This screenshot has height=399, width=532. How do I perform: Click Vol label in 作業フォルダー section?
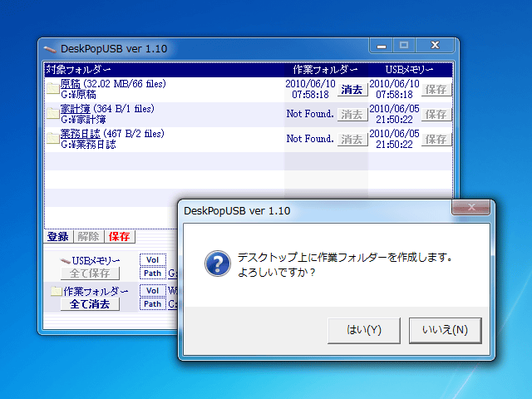click(153, 290)
